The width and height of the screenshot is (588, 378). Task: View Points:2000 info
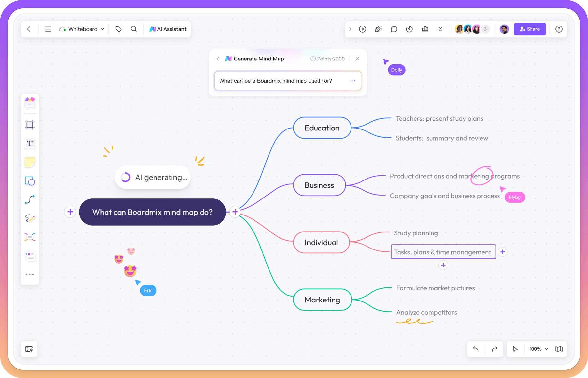327,59
